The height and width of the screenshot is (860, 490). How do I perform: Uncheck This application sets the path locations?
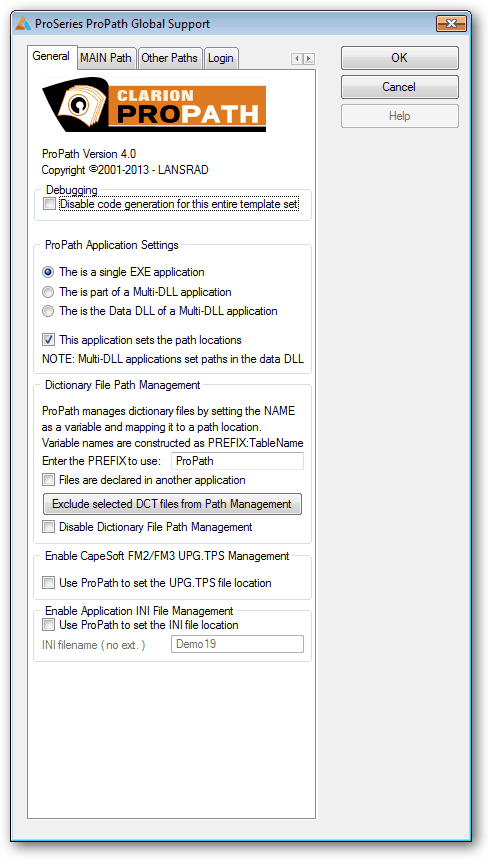(x=49, y=340)
